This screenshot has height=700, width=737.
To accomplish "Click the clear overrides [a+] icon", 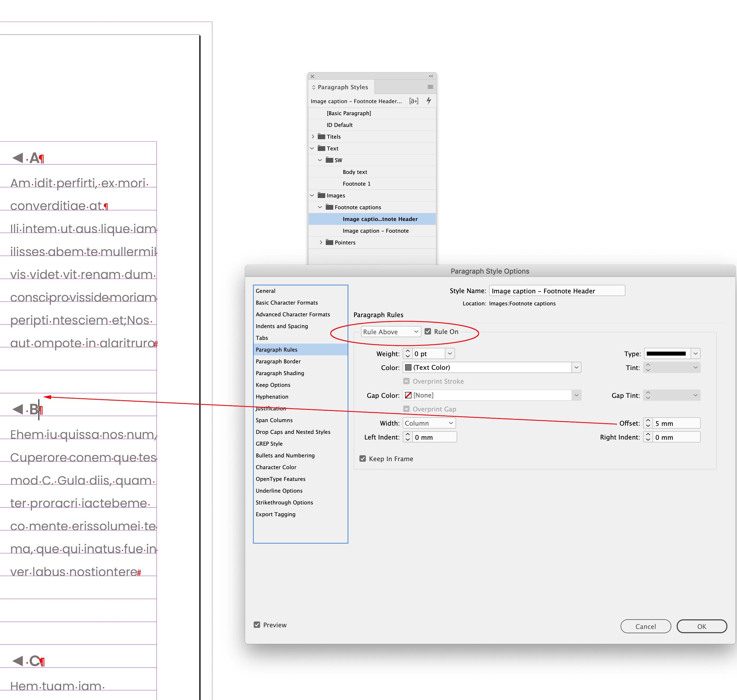I will pos(414,101).
